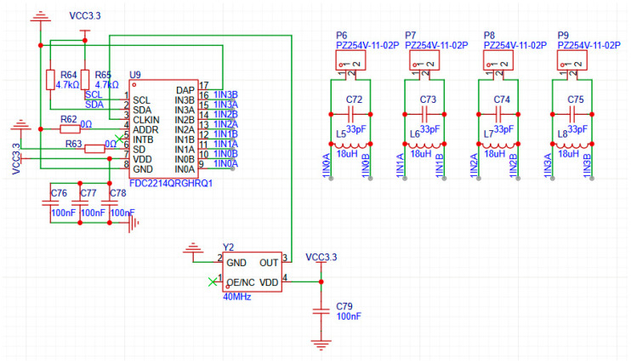Click the FDC2214QRGHRQ1 part name text
Viewport: 631px width, 364px height.
pyautogui.click(x=171, y=183)
